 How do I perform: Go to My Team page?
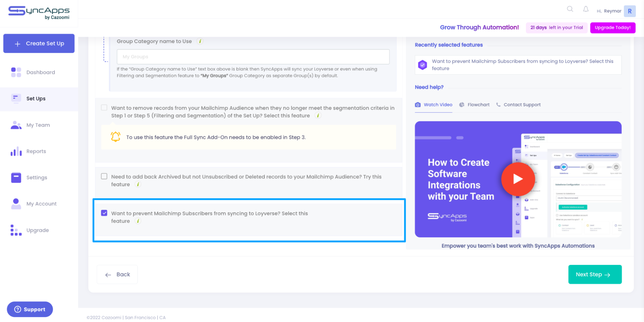[39, 125]
